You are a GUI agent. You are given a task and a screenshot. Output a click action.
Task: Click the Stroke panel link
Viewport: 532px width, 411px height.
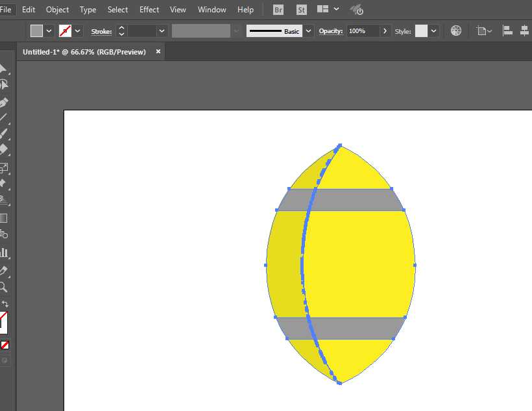101,31
